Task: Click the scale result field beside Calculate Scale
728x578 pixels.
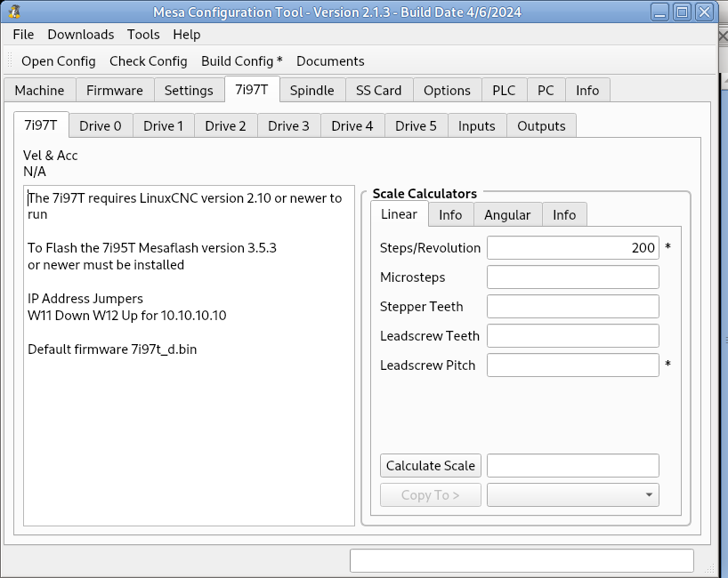Action: click(x=573, y=466)
